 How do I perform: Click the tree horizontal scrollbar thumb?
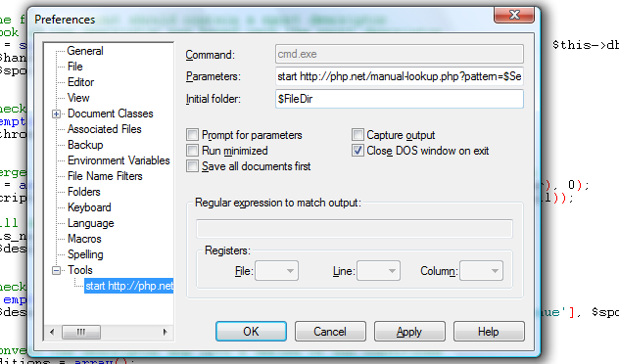(81, 332)
